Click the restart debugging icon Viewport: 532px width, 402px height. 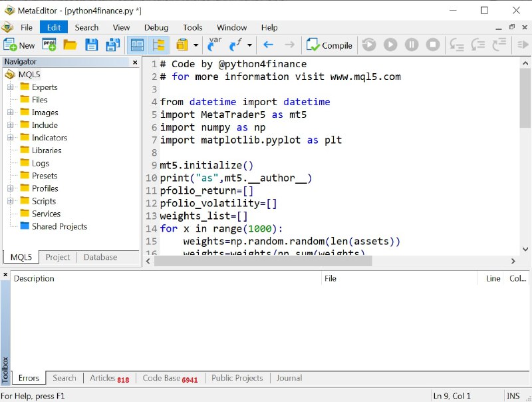[369, 45]
